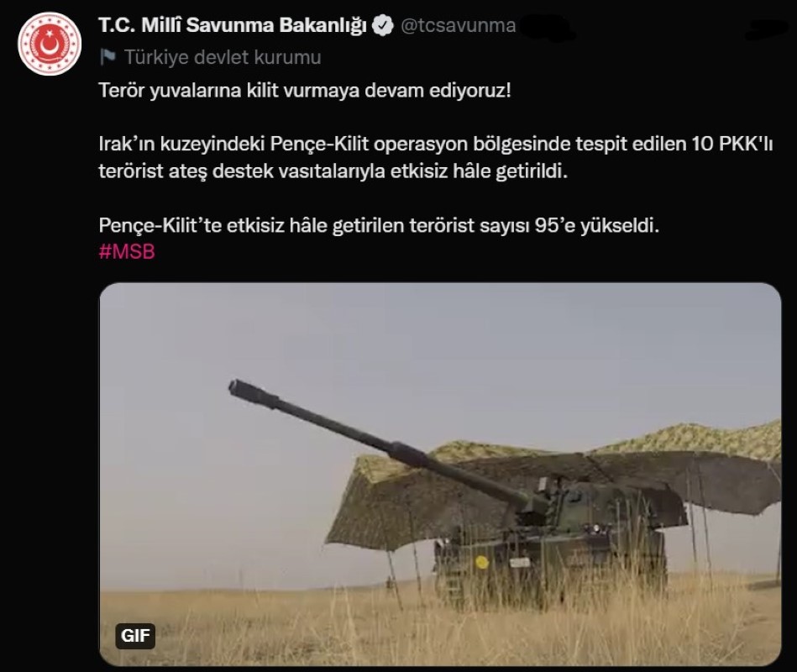Open T.C. Millî Savunma Bakanlığı profile name

click(x=233, y=25)
